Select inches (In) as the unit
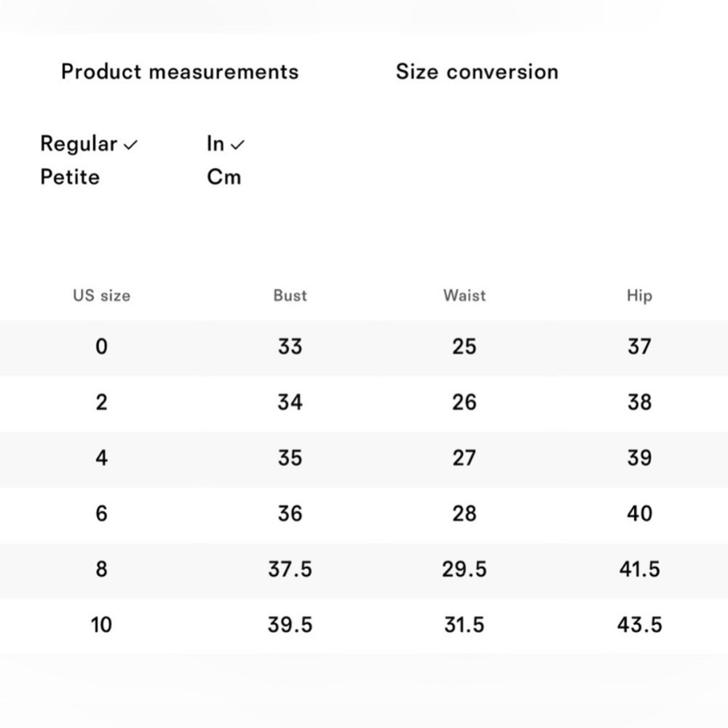 click(215, 144)
